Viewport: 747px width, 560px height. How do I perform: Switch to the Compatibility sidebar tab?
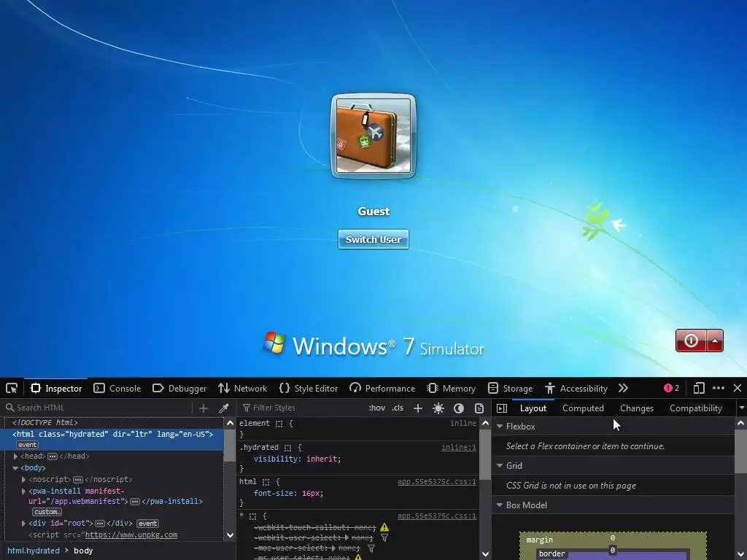[x=695, y=408]
